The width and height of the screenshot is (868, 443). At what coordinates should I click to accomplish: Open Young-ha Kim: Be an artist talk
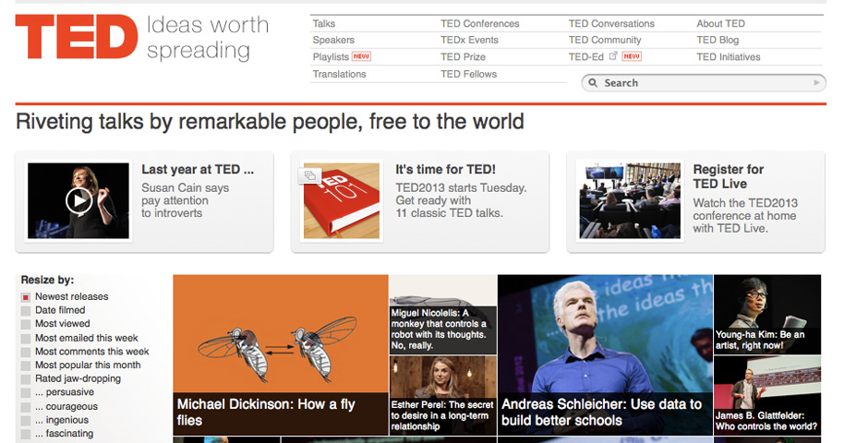click(767, 314)
